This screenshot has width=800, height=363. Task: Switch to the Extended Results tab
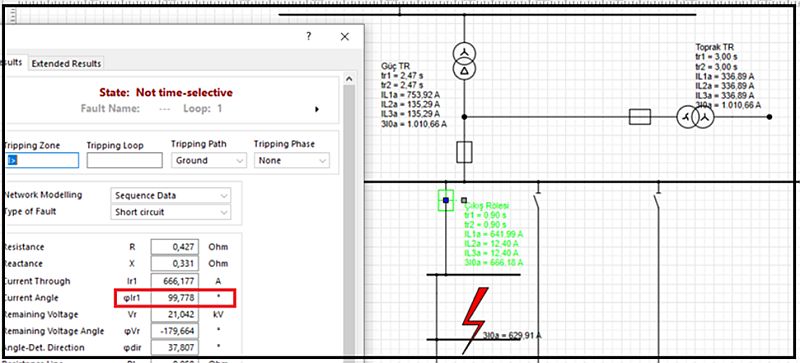pyautogui.click(x=66, y=64)
